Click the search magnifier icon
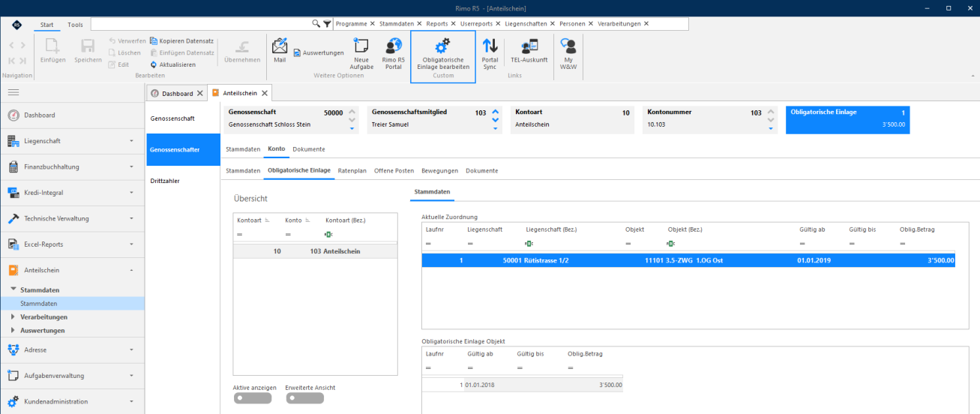Screen dimensions: 980x414 point(316,24)
